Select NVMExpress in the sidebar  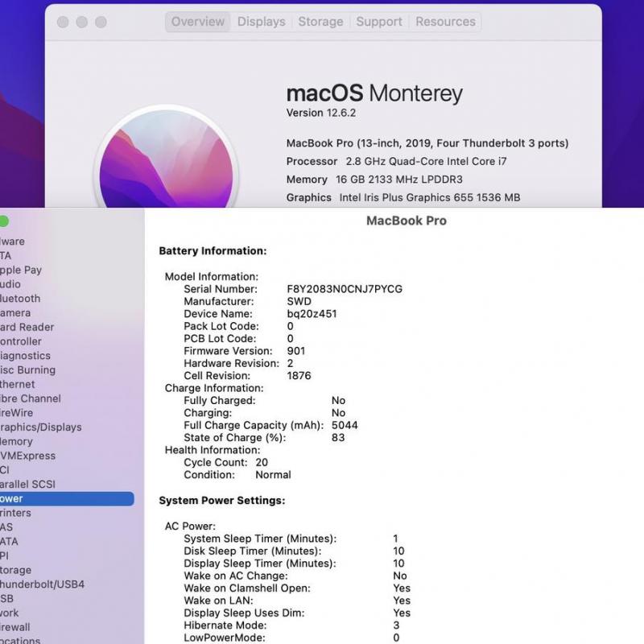[27, 456]
